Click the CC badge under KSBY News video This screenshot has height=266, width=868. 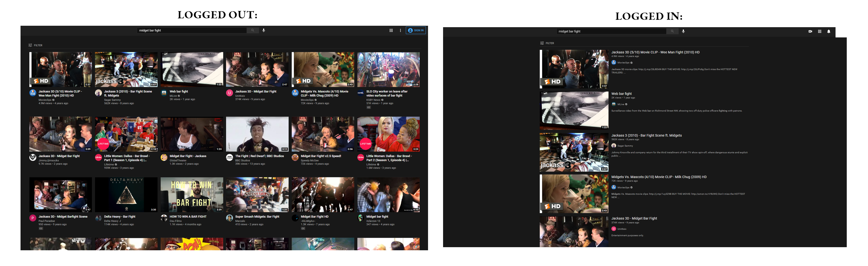click(369, 107)
